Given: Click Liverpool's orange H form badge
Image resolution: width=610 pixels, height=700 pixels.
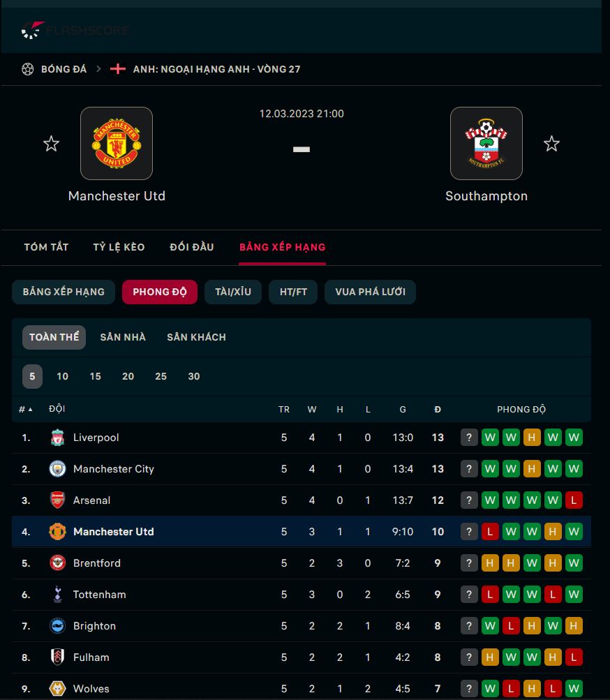Looking at the screenshot, I should click(532, 438).
